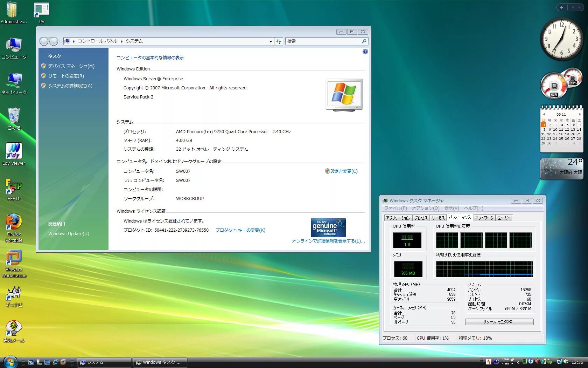The height and width of the screenshot is (368, 588).
Task: Click the network tray icon
Action: click(x=559, y=362)
